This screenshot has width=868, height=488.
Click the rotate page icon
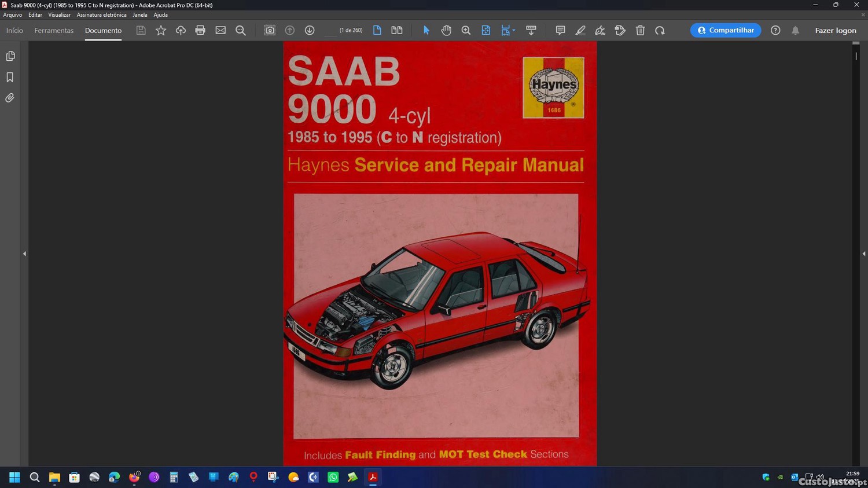point(660,30)
